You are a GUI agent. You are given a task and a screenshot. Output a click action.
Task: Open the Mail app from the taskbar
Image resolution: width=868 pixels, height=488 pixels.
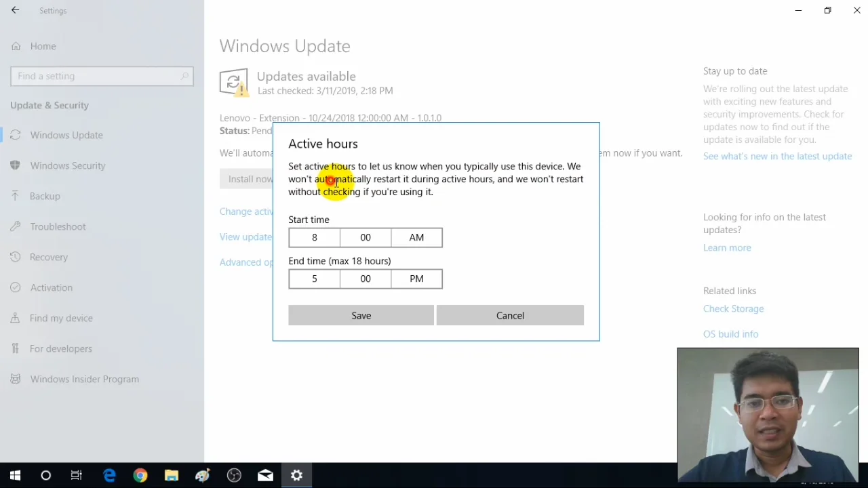click(x=265, y=475)
